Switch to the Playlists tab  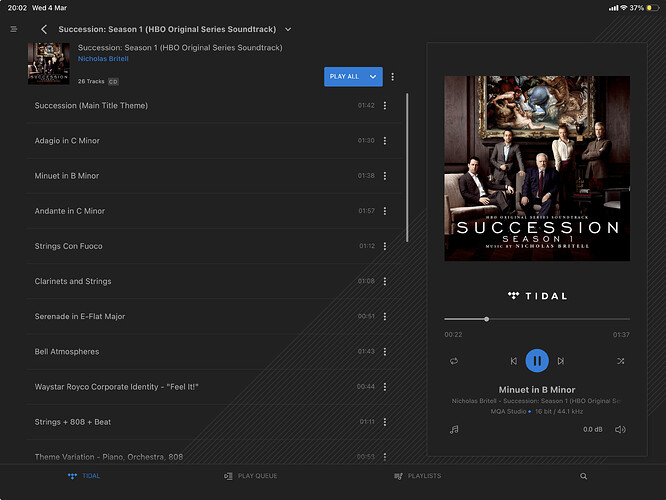pyautogui.click(x=418, y=476)
